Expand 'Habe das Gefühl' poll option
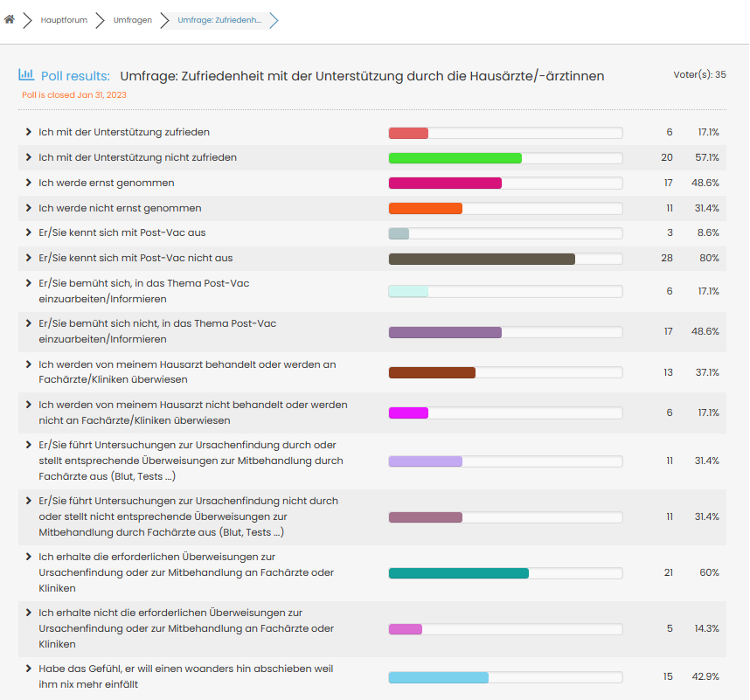This screenshot has width=750, height=700. pyautogui.click(x=29, y=669)
